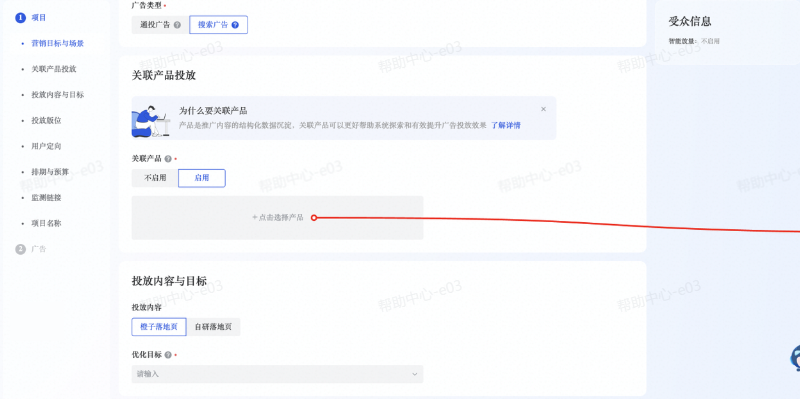800x399 pixels.
Task: Go to 投放版位 in sidebar
Action: click(46, 120)
